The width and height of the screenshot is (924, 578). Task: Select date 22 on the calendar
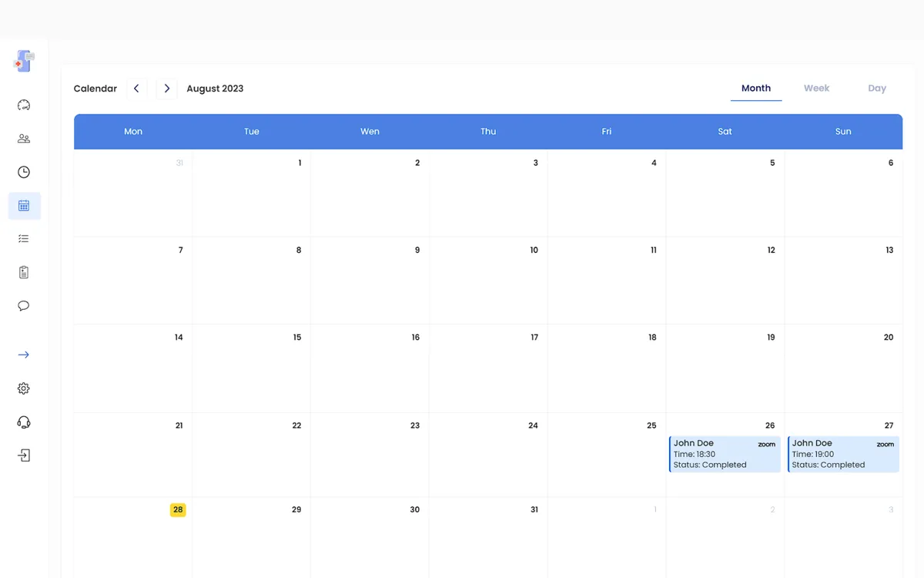[296, 425]
